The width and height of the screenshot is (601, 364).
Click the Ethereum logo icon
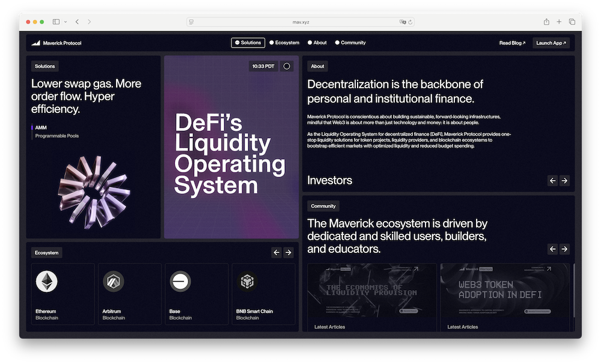[47, 281]
